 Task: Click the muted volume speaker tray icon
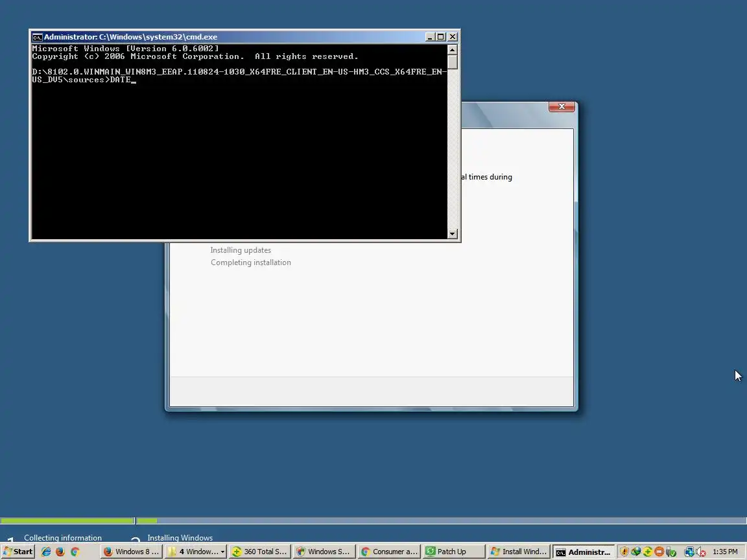700,552
